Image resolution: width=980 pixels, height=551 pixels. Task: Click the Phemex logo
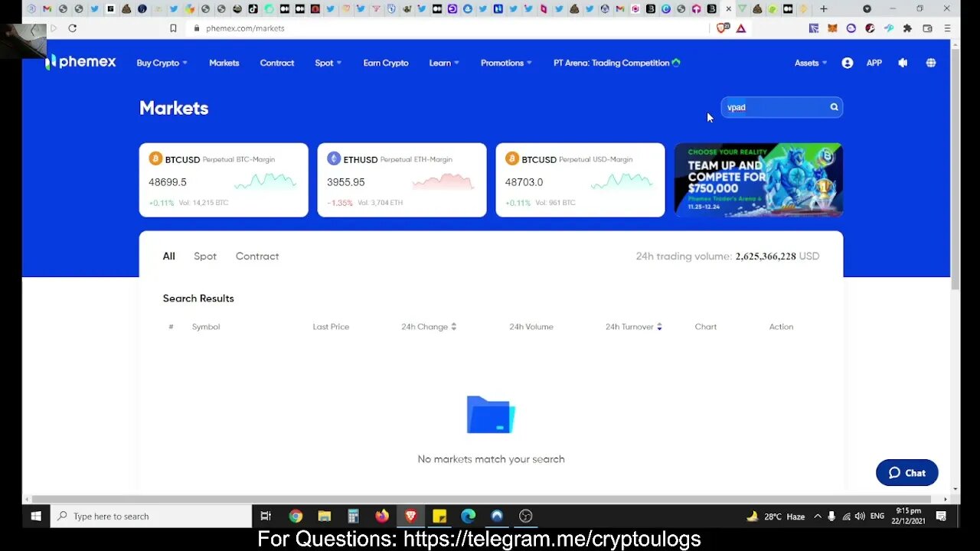pos(80,62)
